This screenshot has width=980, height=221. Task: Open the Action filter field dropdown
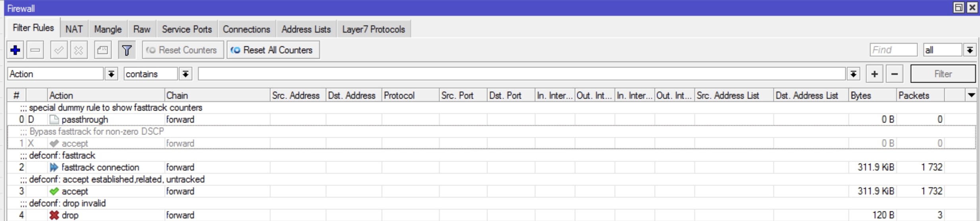click(x=111, y=74)
